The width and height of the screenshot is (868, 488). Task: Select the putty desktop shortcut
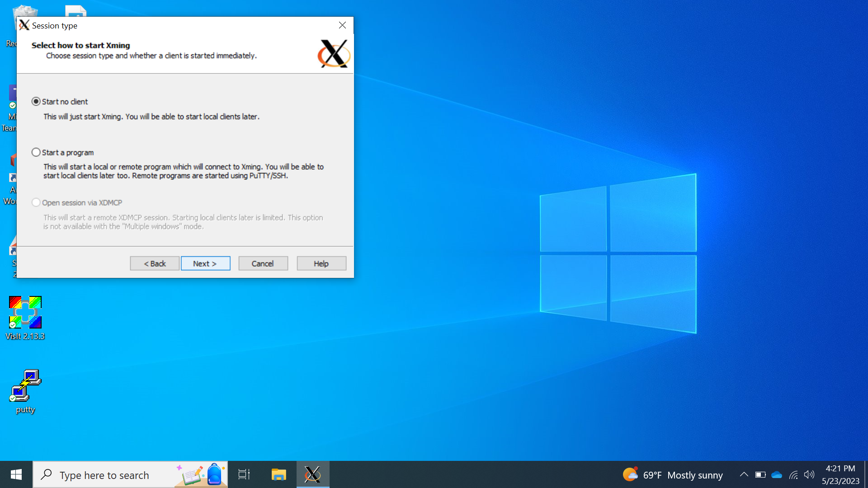[25, 386]
